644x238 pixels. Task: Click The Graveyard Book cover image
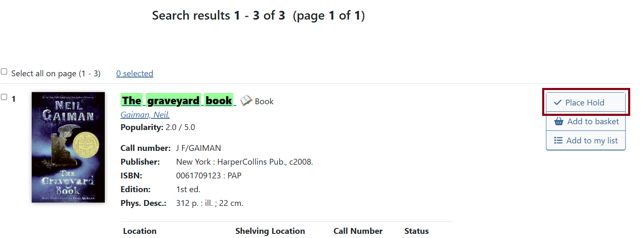point(68,147)
